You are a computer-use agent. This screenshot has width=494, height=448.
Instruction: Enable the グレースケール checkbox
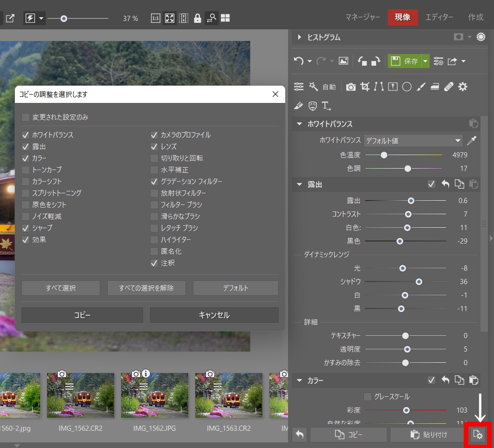coord(367,396)
